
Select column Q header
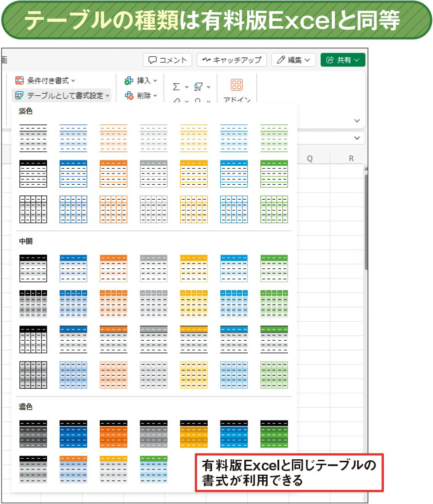[x=310, y=158]
